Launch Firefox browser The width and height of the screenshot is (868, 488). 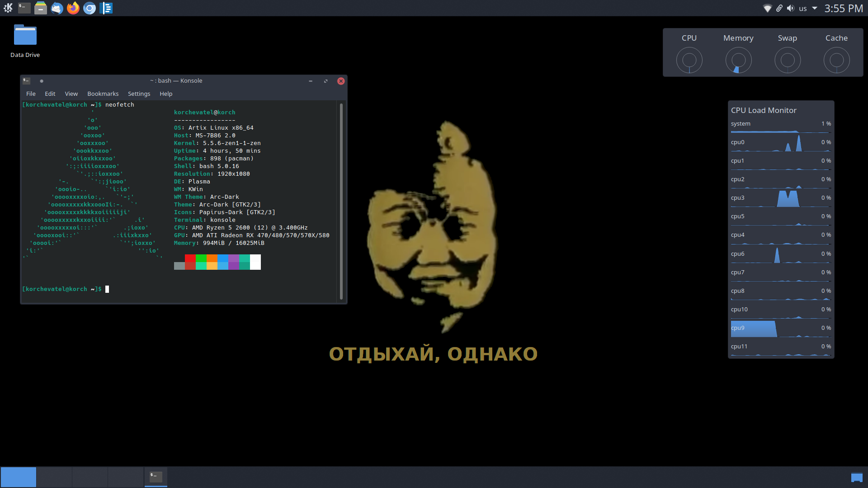click(x=73, y=8)
